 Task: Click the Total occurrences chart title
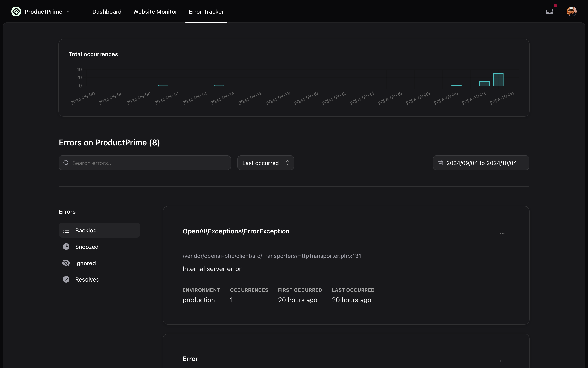click(93, 54)
